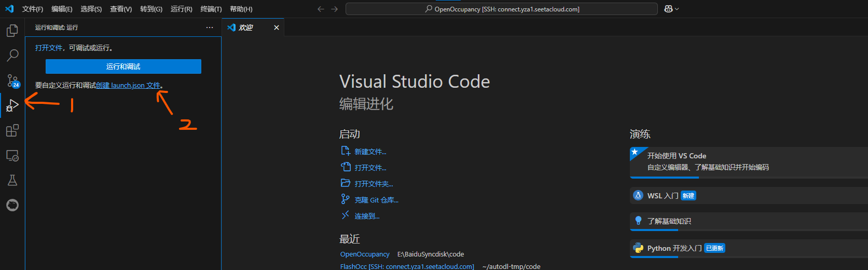Click the open folder icon beside 打开文件夹
The height and width of the screenshot is (270, 868).
[x=346, y=183]
